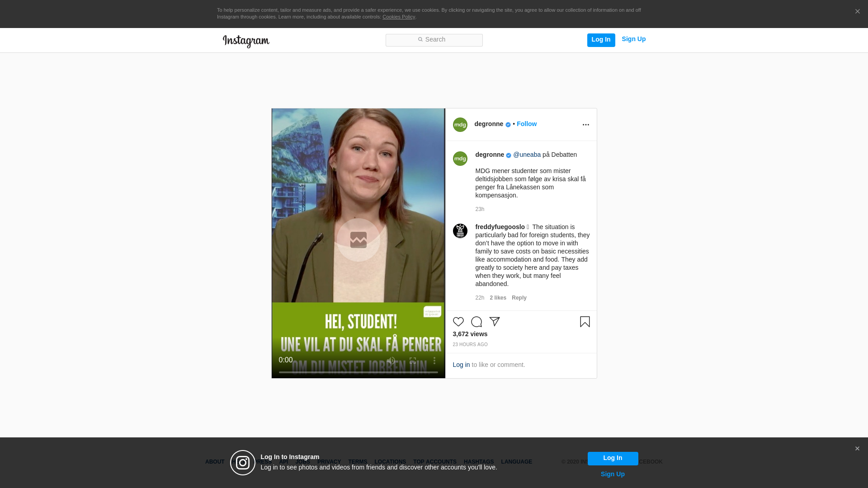This screenshot has width=868, height=488.
Task: Mute the video with speaker icon
Action: click(391, 361)
